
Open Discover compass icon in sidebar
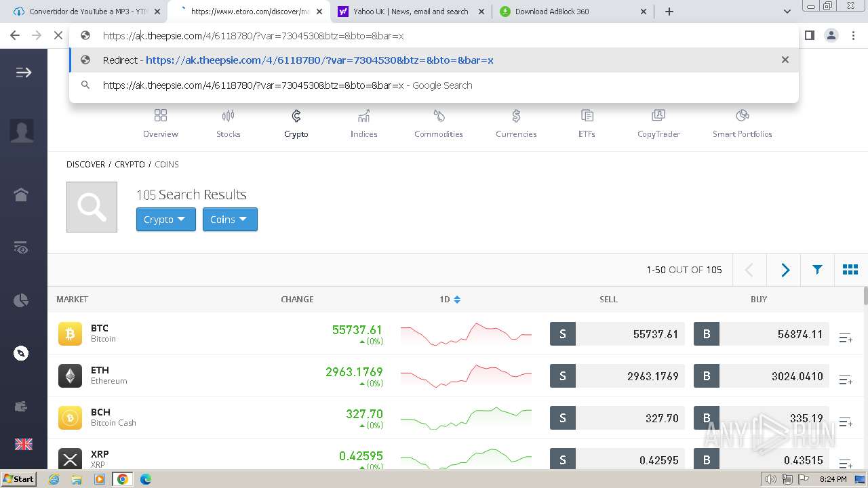[x=21, y=353]
